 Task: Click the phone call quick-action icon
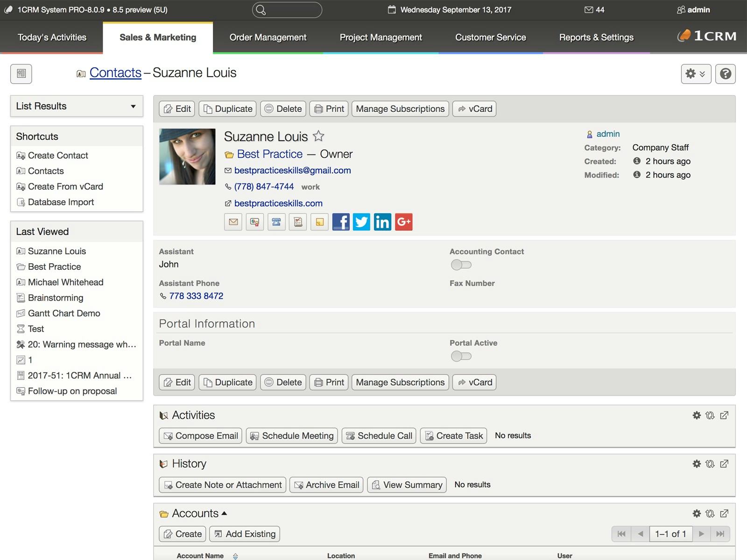click(x=276, y=222)
